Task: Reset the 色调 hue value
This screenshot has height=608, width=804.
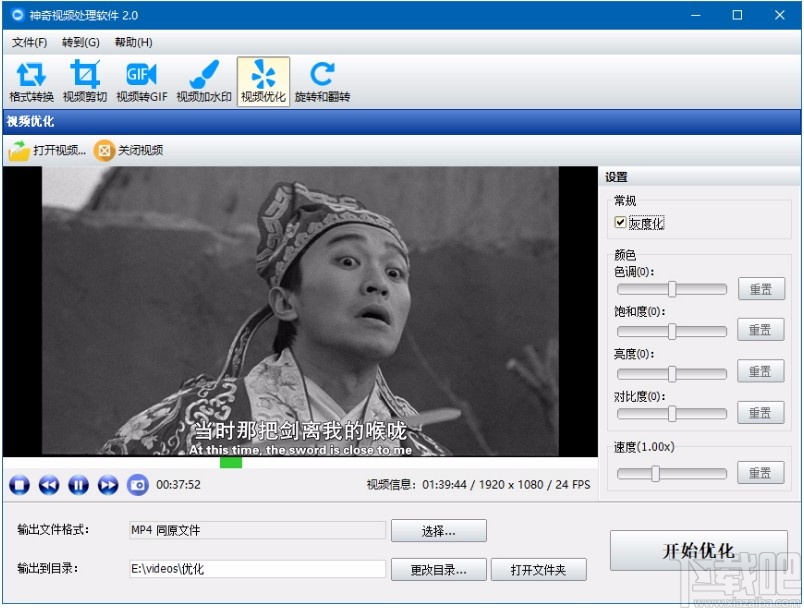Action: [761, 289]
